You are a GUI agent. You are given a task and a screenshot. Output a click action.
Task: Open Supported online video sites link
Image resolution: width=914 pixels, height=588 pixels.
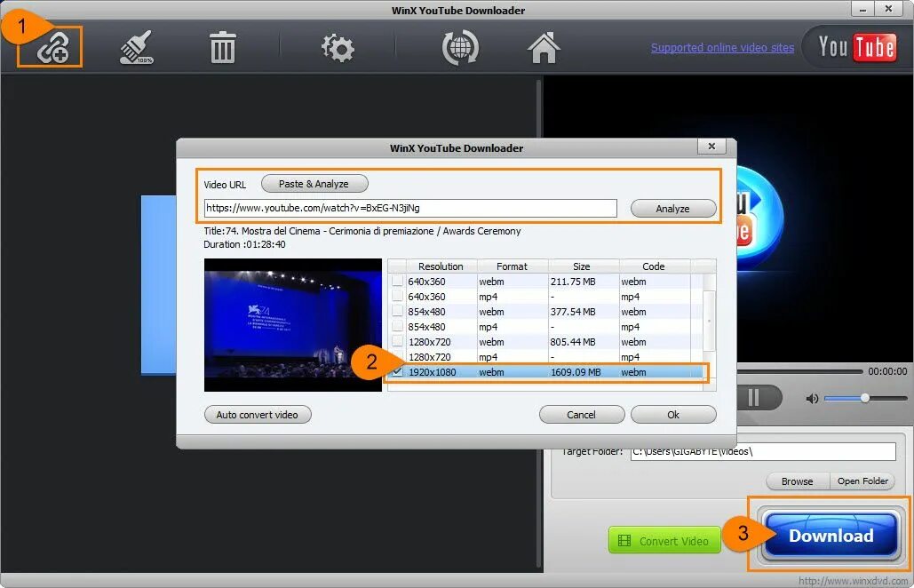point(721,47)
